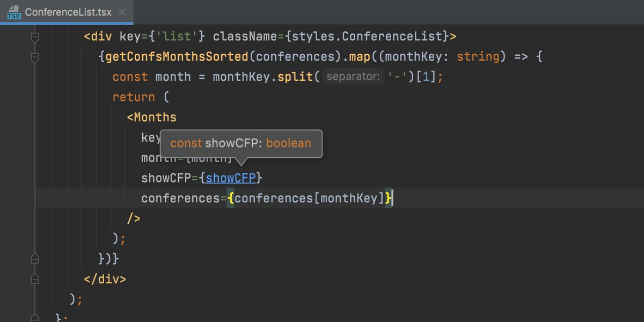Click the index [1] after split call
Image resolution: width=644 pixels, height=322 pixels.
point(427,77)
